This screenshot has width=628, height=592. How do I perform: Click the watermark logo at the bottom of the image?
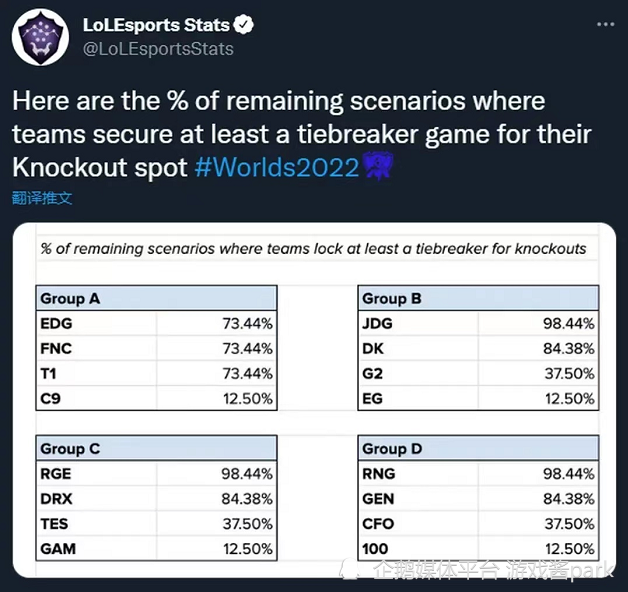point(352,570)
